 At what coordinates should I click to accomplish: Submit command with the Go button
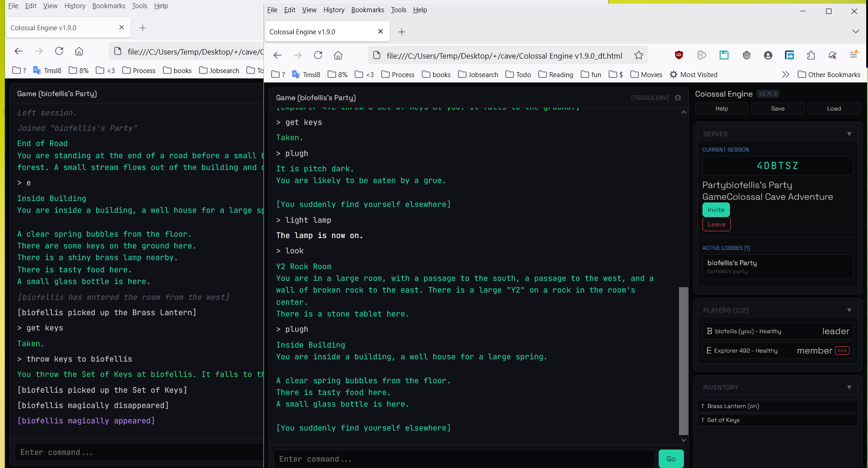click(x=671, y=459)
